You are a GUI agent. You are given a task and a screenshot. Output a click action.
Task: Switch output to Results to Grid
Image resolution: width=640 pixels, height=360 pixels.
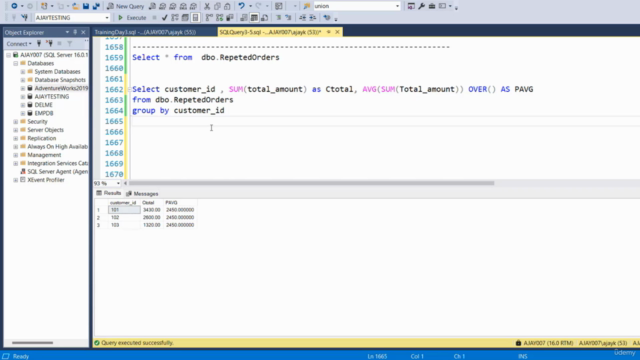(x=254, y=18)
